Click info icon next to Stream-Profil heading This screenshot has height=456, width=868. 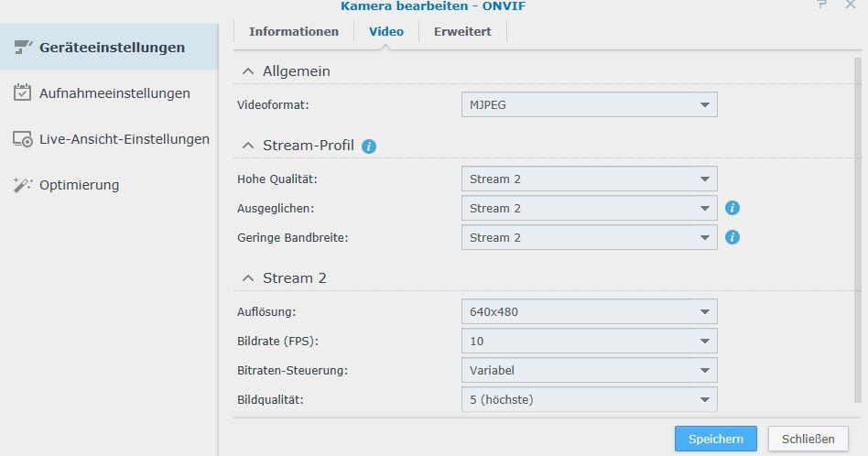click(x=369, y=146)
